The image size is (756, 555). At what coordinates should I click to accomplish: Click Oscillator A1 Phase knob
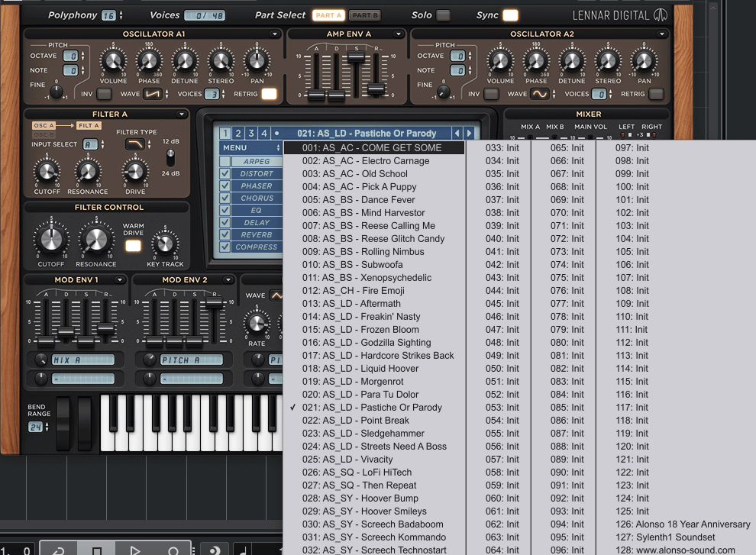click(149, 61)
